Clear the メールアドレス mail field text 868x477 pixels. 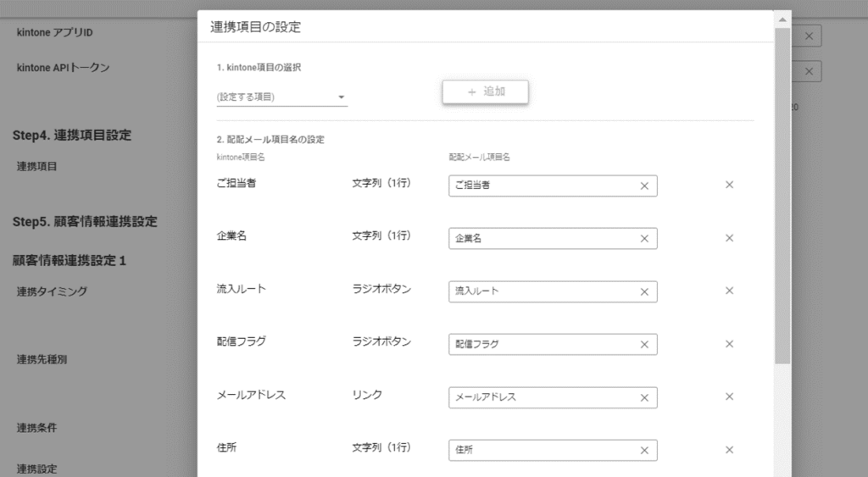643,397
